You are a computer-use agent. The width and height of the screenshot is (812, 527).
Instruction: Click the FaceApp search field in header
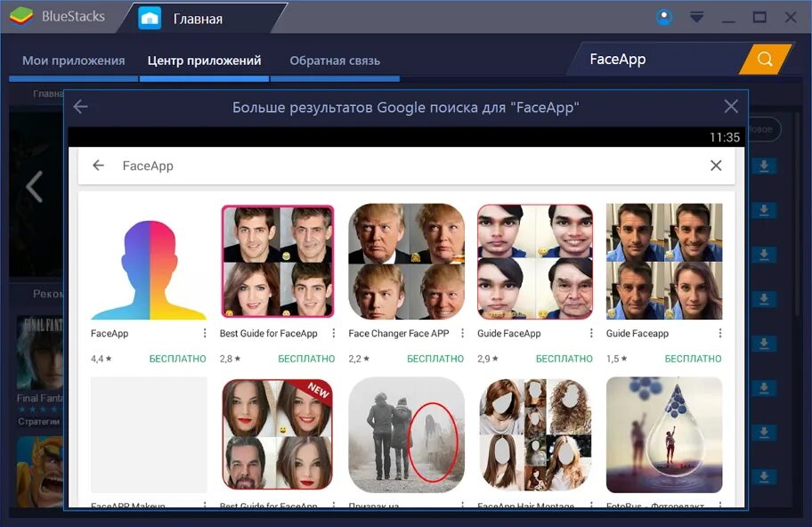(658, 60)
